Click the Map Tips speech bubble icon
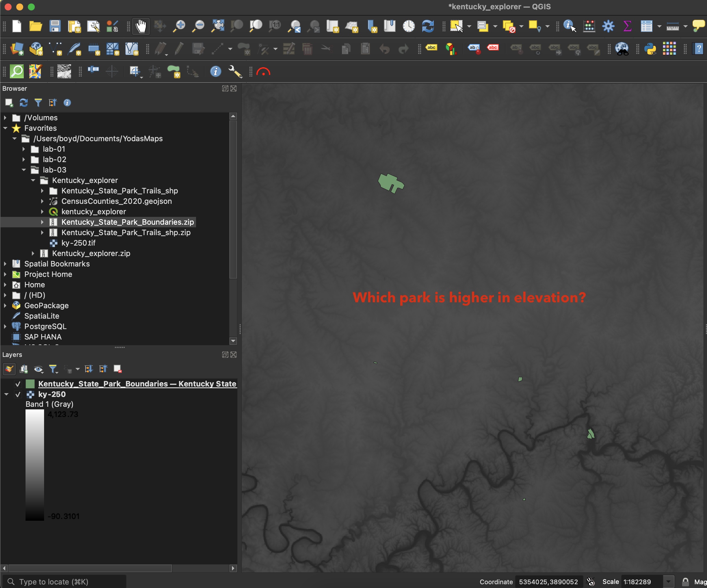The width and height of the screenshot is (707, 588). pyautogui.click(x=699, y=26)
